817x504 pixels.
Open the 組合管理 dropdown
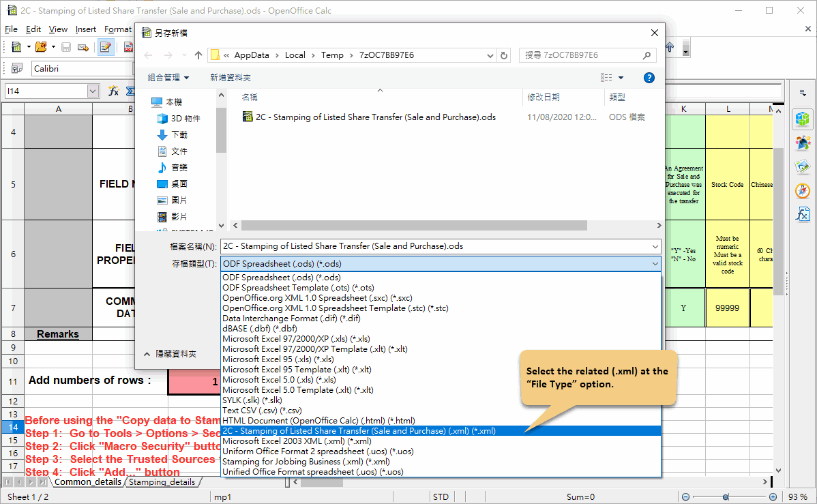pyautogui.click(x=168, y=78)
